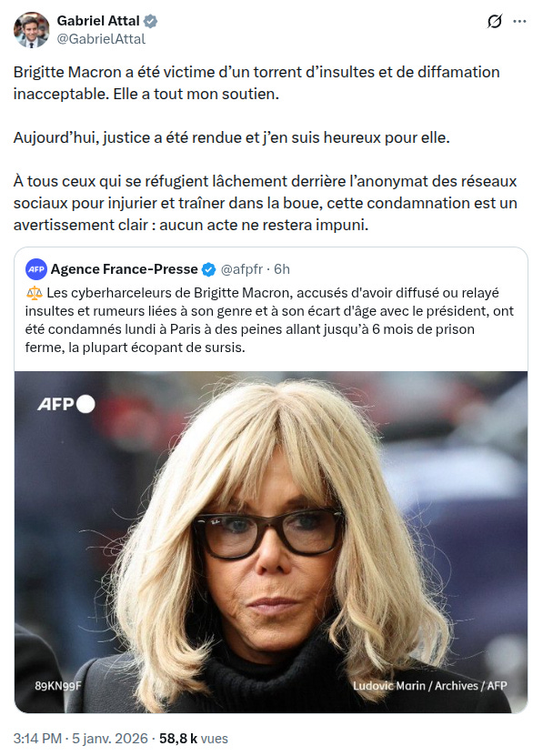This screenshot has width=543, height=756.
Task: Open the three-dot more options menu
Action: pos(519,21)
